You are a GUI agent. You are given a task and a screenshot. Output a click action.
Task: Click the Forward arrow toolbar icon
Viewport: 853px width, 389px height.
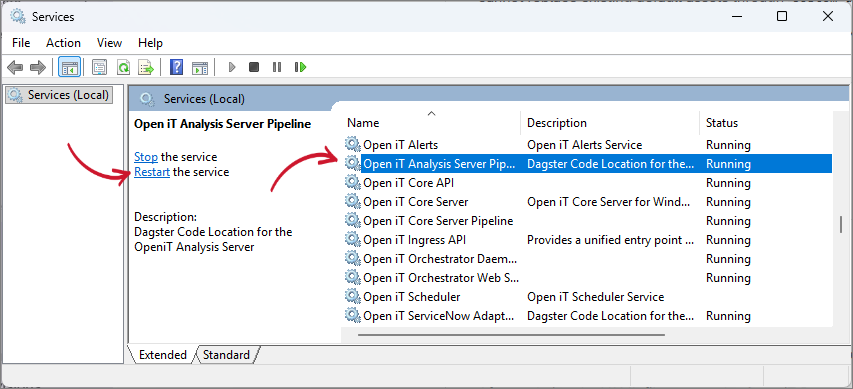pos(38,67)
